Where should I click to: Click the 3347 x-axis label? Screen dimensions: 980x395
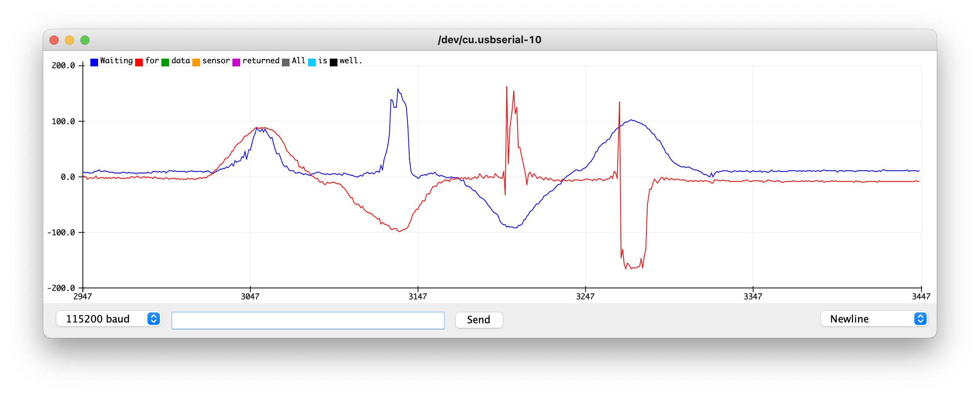point(753,297)
